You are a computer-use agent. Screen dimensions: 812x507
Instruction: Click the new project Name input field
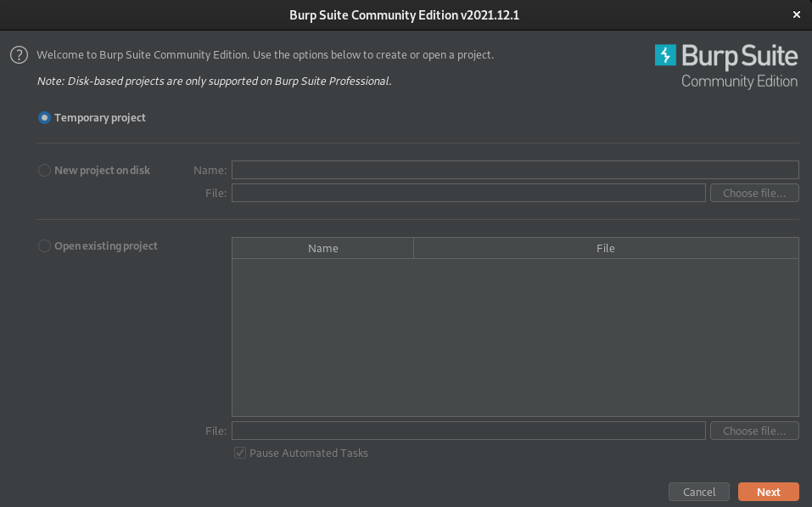(x=515, y=170)
